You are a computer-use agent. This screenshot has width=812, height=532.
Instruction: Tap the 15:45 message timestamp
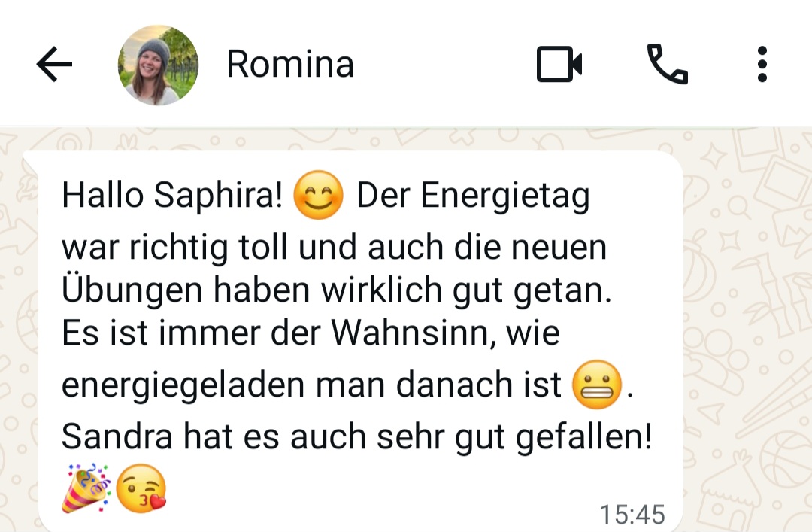(x=632, y=515)
